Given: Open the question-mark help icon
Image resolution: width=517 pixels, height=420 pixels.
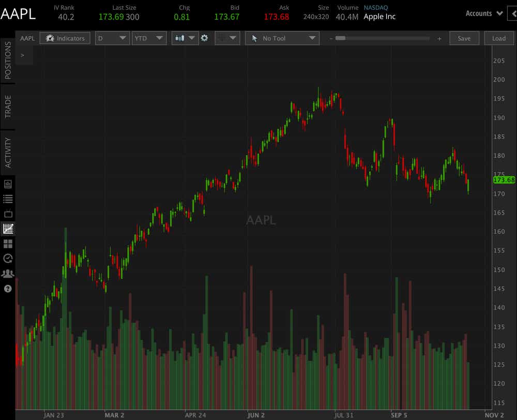Looking at the screenshot, I should [x=8, y=289].
